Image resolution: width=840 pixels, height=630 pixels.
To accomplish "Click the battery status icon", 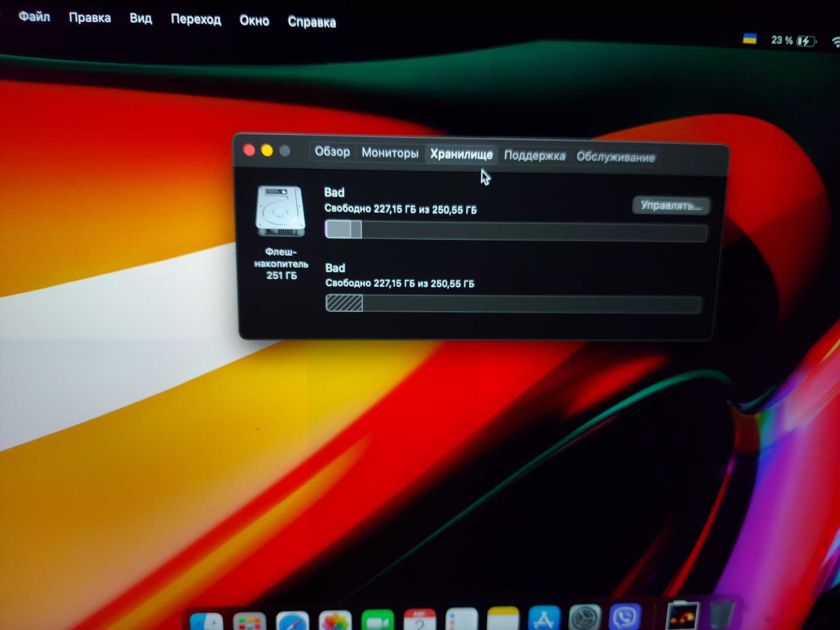I will (807, 41).
